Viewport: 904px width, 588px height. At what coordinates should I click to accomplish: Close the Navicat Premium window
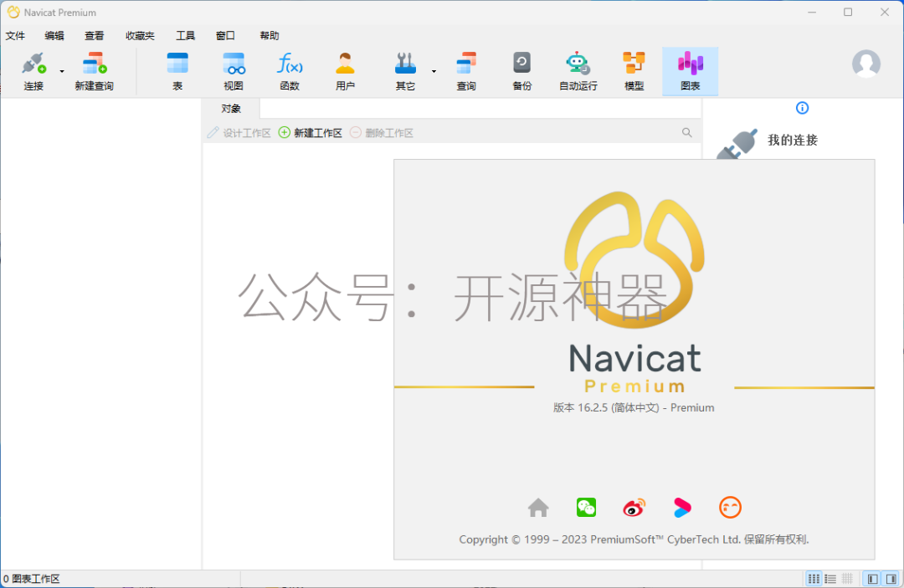click(x=885, y=12)
